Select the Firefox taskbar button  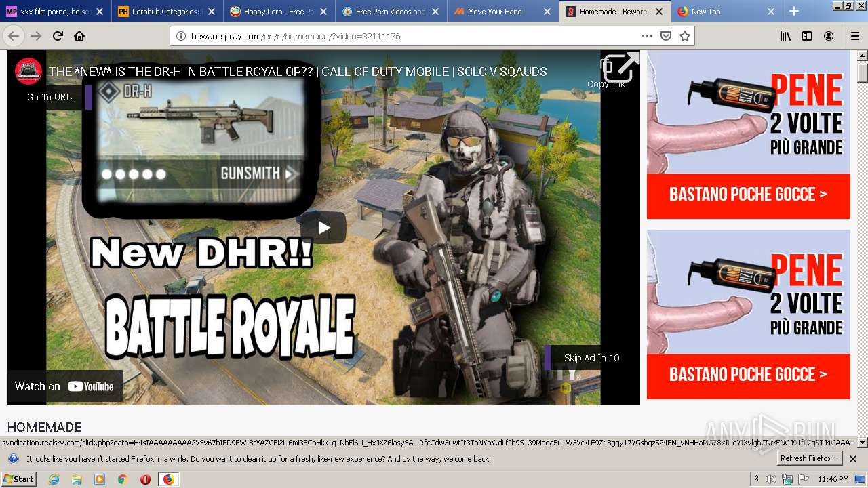click(x=168, y=479)
